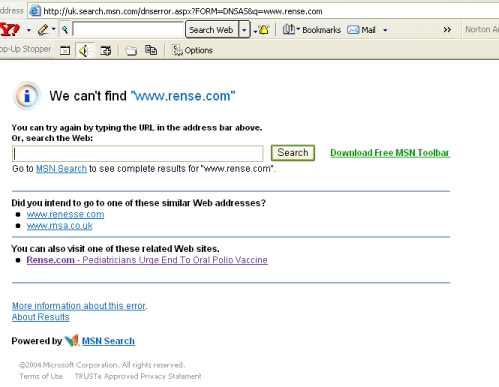Click the MSN web search input field
The image size is (499, 387).
pyautogui.click(x=138, y=153)
